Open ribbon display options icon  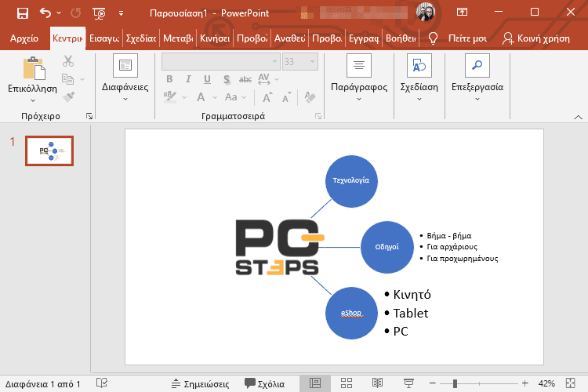[462, 12]
